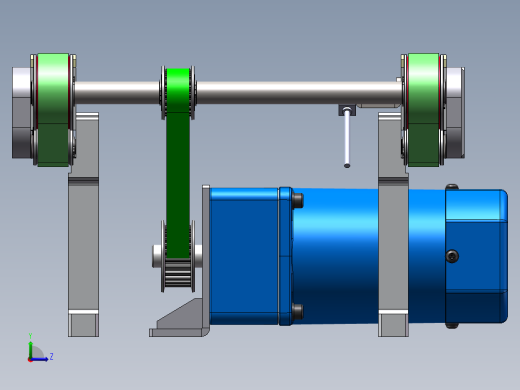Image resolution: width=520 pixels, height=390 pixels.
Task: Click the upper black bolt on motor flange
Action: 298,200
